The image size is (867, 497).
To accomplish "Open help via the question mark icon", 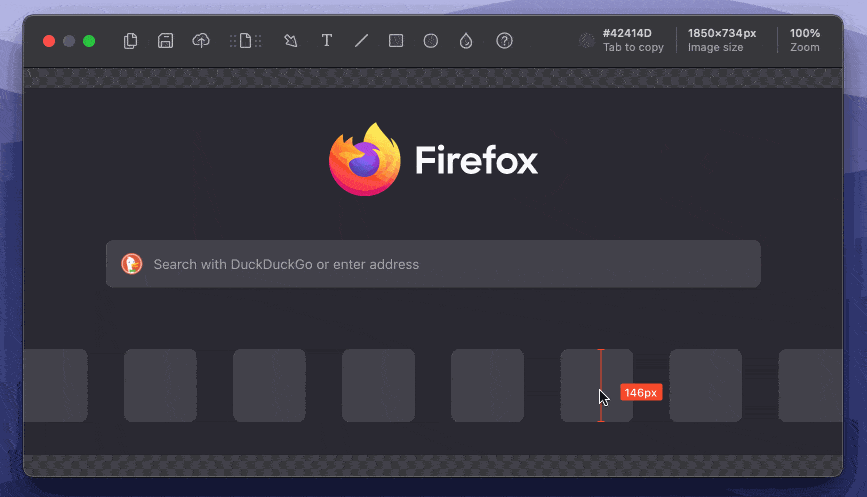I will coord(504,41).
